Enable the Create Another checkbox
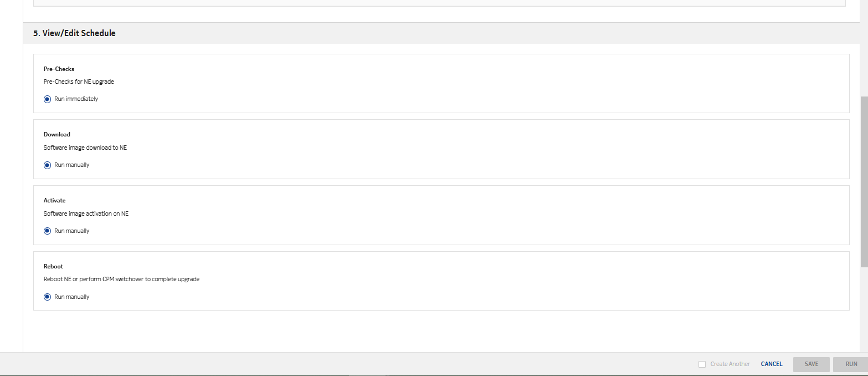The width and height of the screenshot is (868, 376). pos(702,364)
